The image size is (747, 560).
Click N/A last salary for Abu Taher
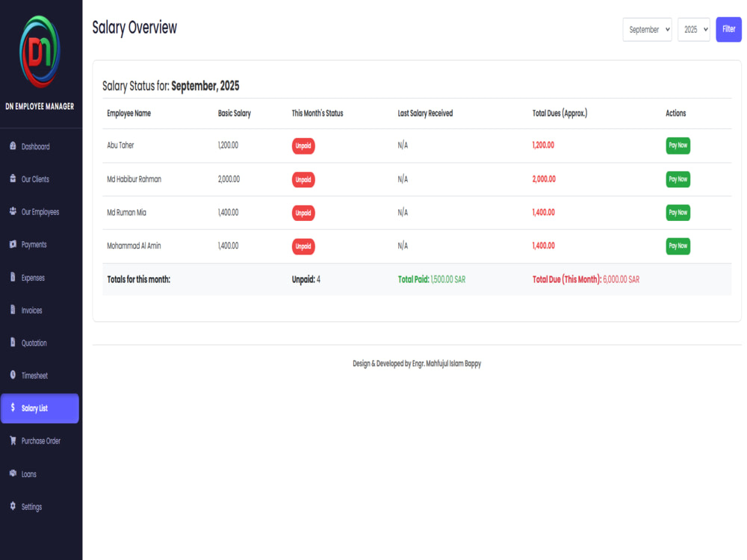coord(403,146)
